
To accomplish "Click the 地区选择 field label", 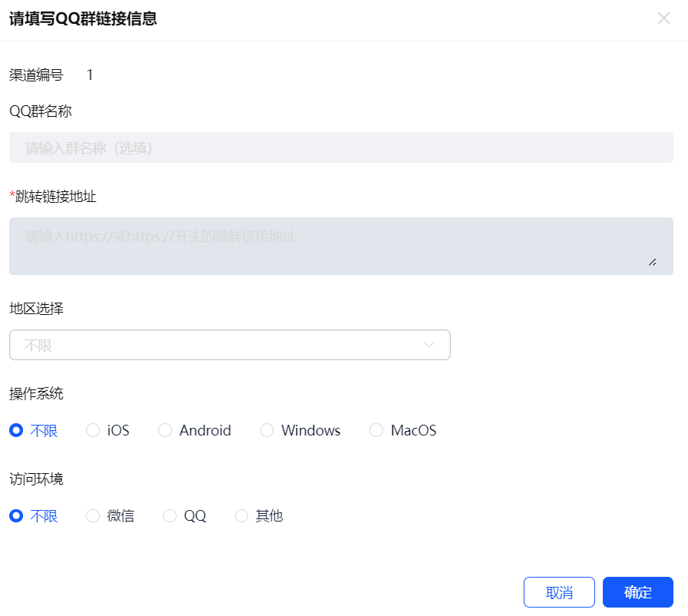I will pyautogui.click(x=36, y=309).
